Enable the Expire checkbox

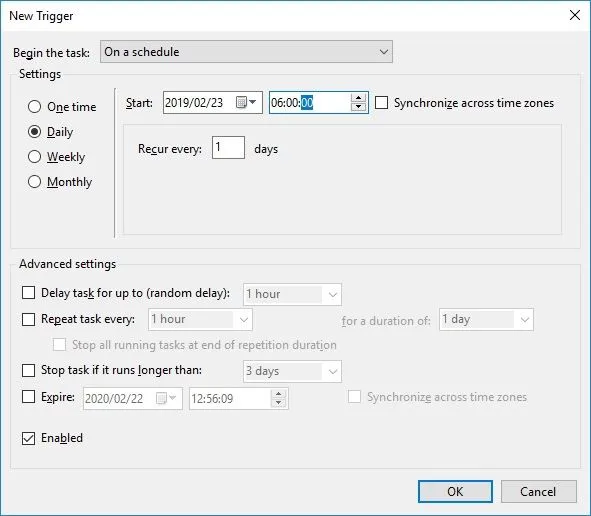coord(29,397)
